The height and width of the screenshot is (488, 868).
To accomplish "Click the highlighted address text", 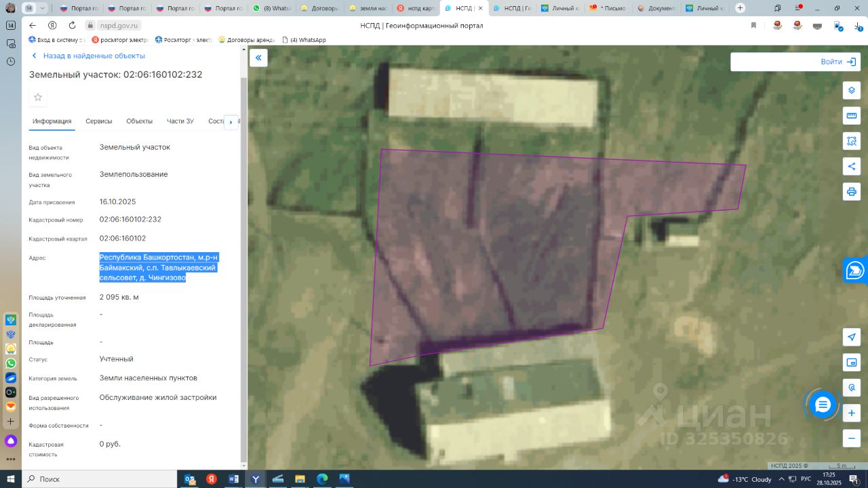I will [x=159, y=268].
